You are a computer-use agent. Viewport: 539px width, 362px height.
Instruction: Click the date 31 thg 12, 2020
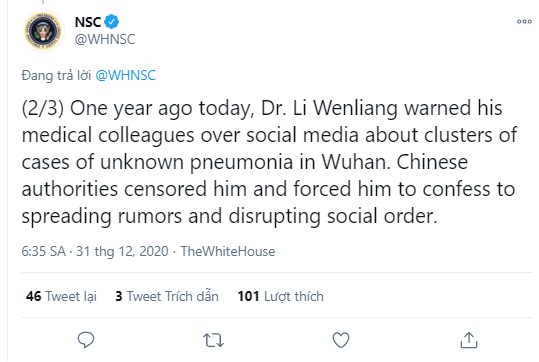tap(122, 251)
